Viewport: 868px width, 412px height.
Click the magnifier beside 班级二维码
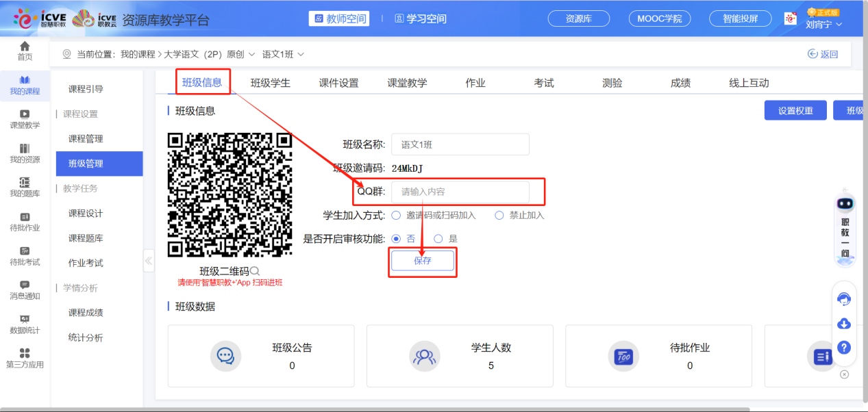pyautogui.click(x=253, y=271)
